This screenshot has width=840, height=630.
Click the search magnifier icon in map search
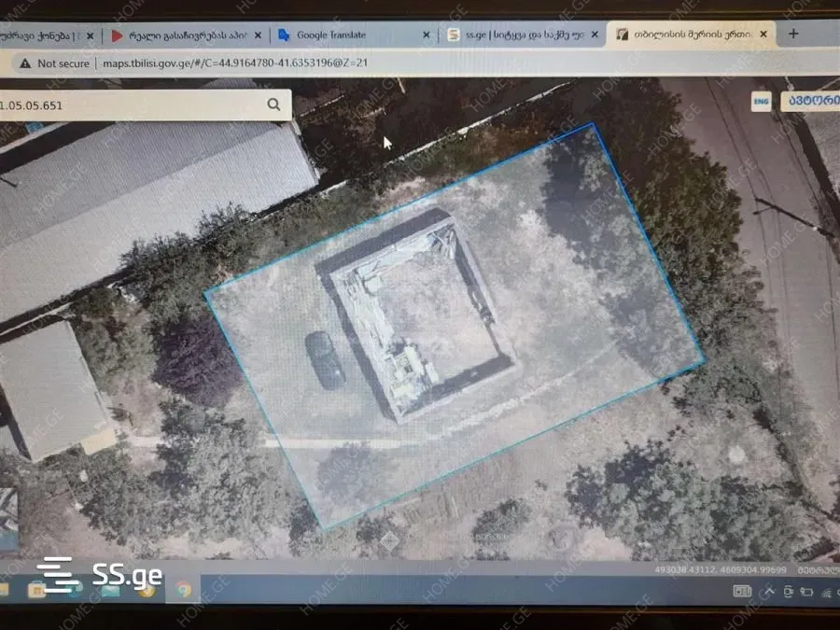point(273,105)
